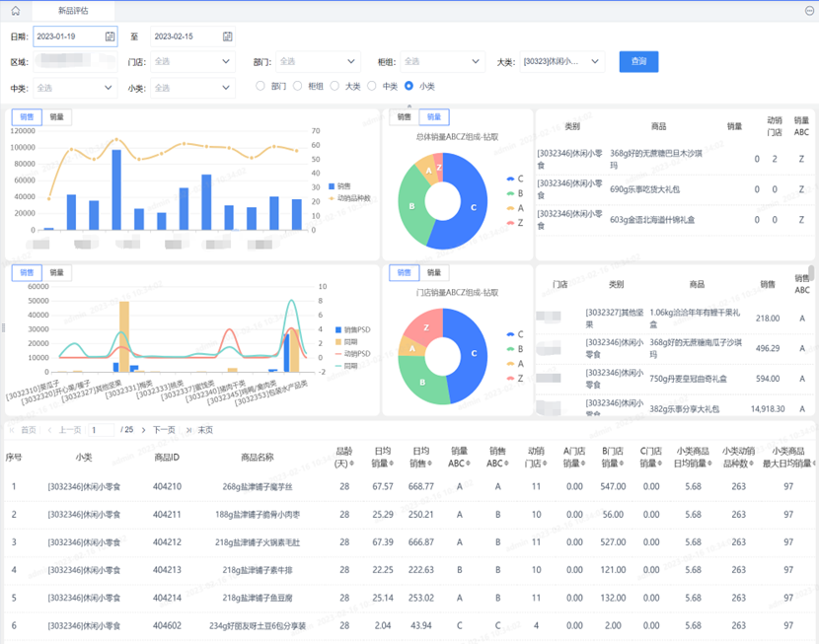
Task: Click the home icon in the tab bar
Action: coord(15,10)
